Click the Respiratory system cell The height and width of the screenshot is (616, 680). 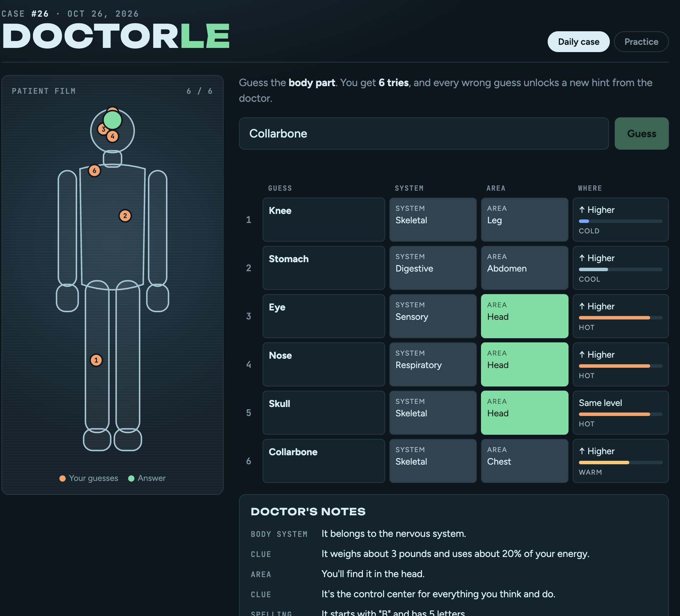[433, 364]
